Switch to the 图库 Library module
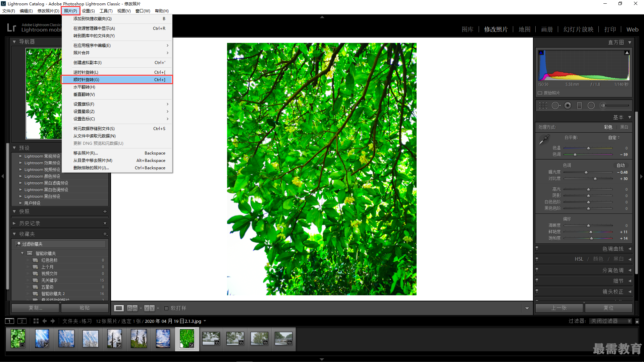644x362 pixels. (468, 29)
